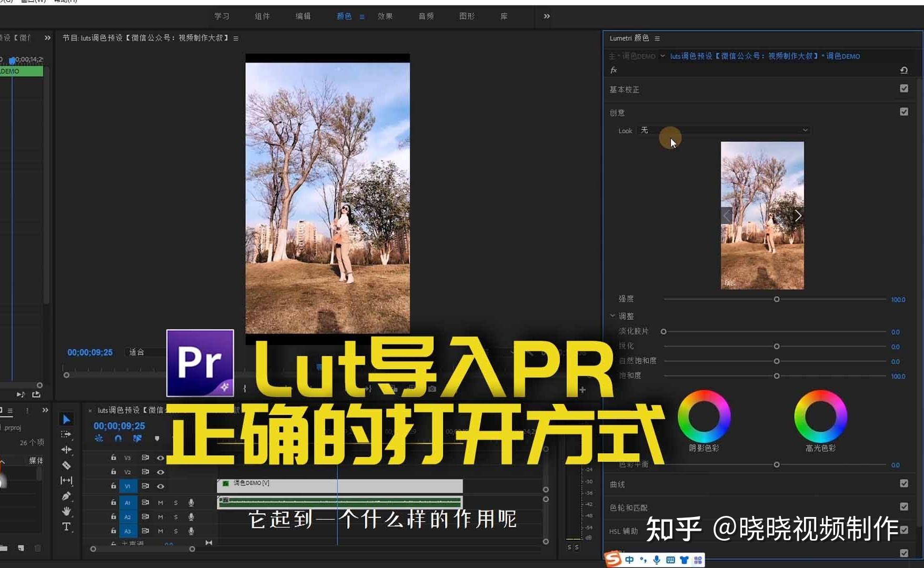Open the Sogou toolbox grid icon
The image size is (924, 568).
(x=698, y=560)
